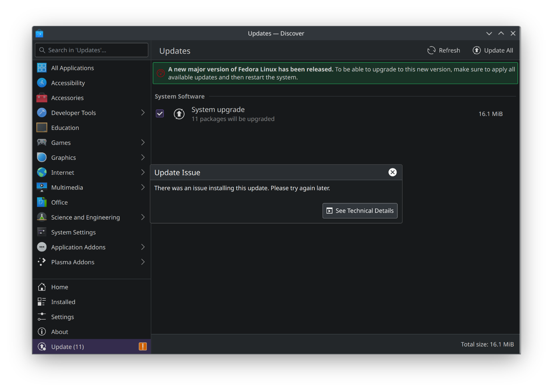Click the red info icon in the banner

(161, 73)
